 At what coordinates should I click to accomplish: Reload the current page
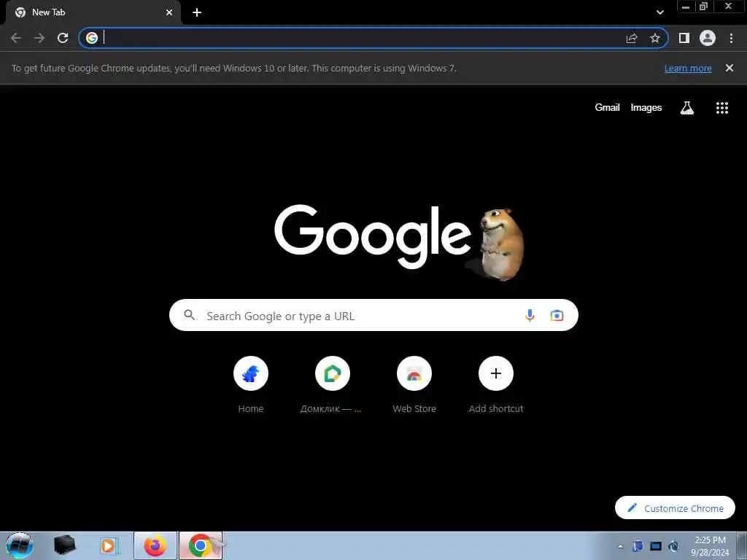tap(63, 38)
